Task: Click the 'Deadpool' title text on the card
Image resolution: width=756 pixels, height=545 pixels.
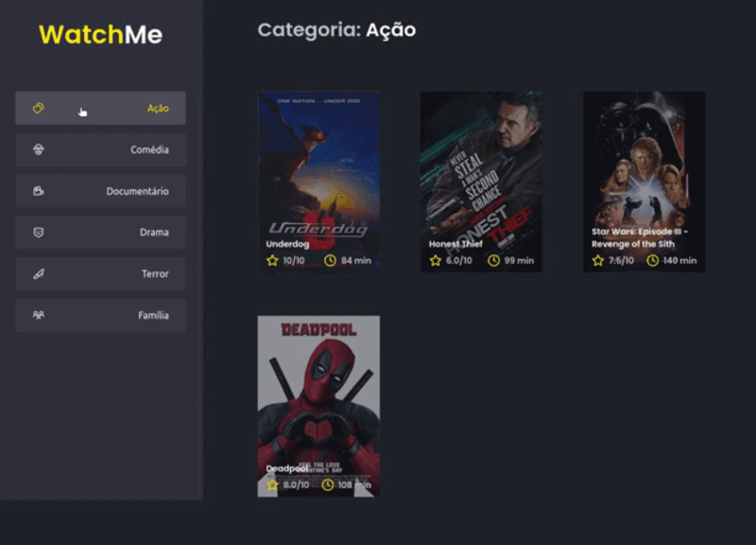Action: coord(287,468)
